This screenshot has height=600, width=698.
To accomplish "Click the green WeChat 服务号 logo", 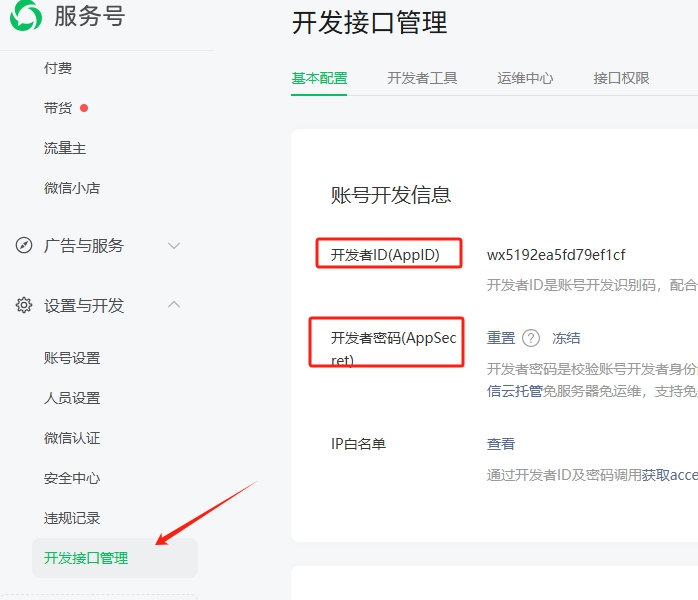I will point(26,16).
